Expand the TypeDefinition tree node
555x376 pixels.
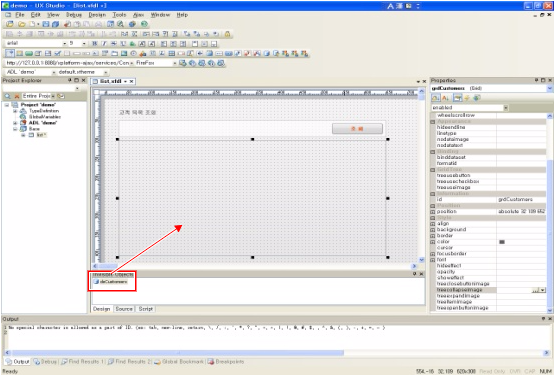[x=15, y=111]
